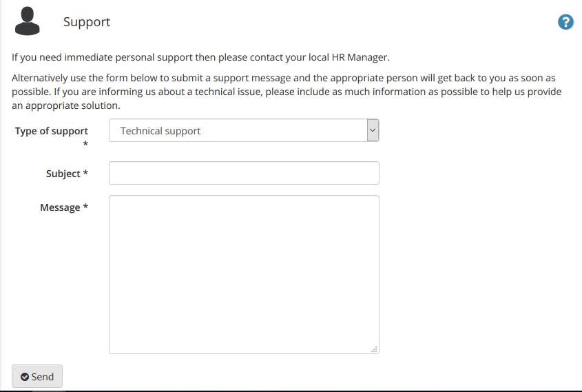This screenshot has width=582, height=392.
Task: Click the Support page heading
Action: click(87, 22)
